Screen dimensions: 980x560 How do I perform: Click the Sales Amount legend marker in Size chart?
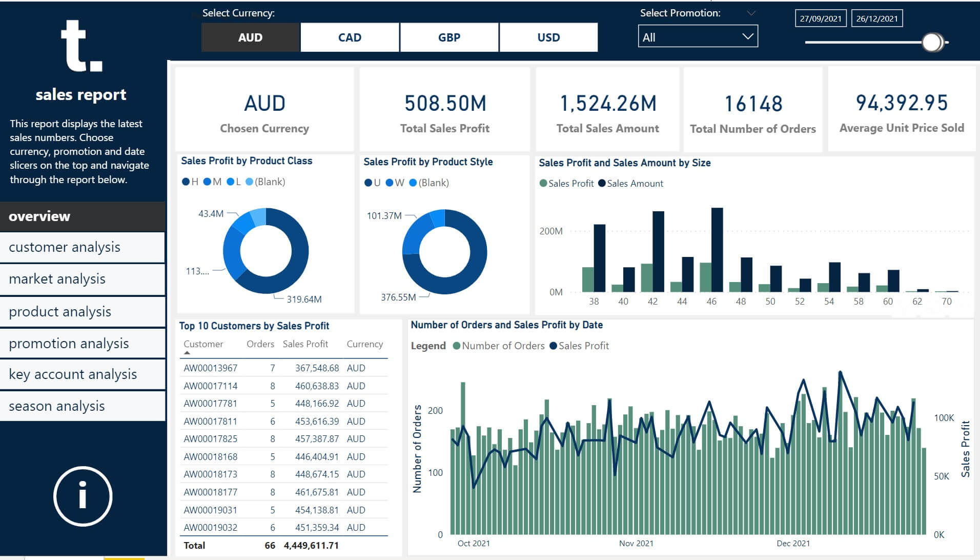point(602,183)
